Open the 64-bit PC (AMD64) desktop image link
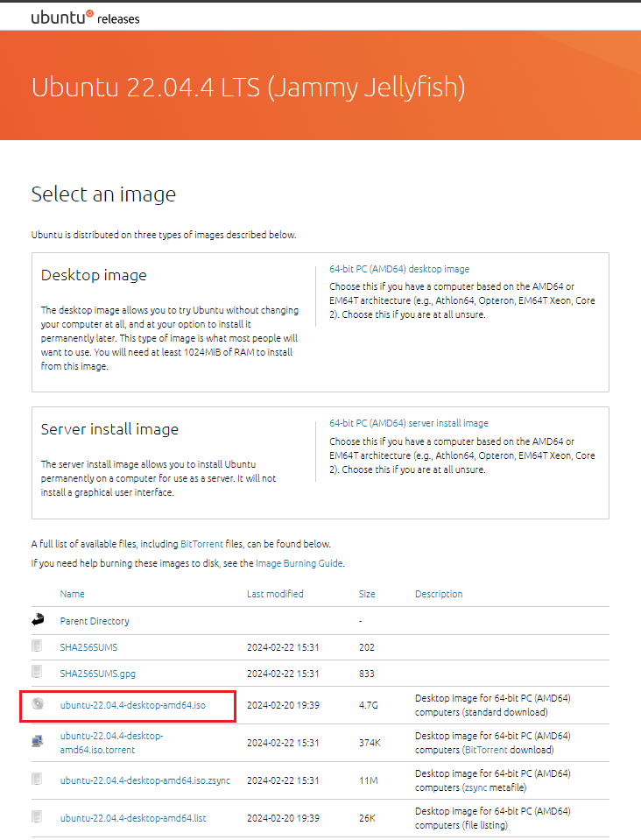This screenshot has width=641, height=840. pyautogui.click(x=399, y=269)
